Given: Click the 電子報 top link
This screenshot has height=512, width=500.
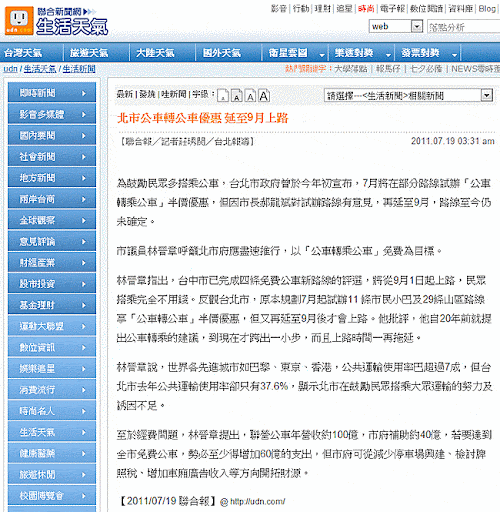Looking at the screenshot, I should (x=392, y=9).
